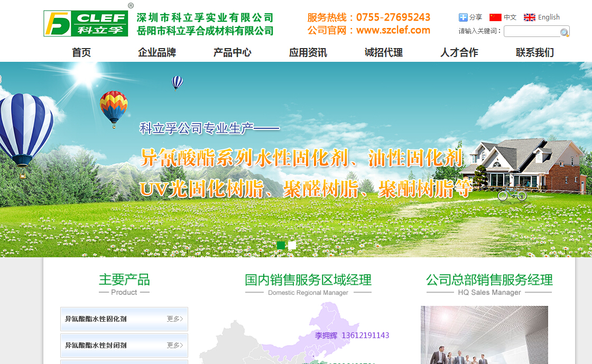Viewport: 592px width, 364px height.
Task: Click the CLEF 科立孚 logo
Action: click(x=86, y=23)
